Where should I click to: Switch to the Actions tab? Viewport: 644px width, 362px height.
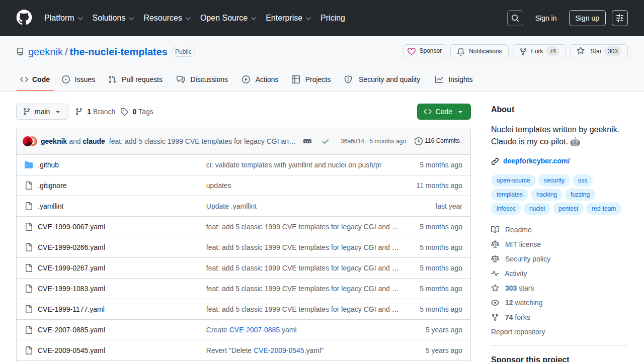pos(260,79)
